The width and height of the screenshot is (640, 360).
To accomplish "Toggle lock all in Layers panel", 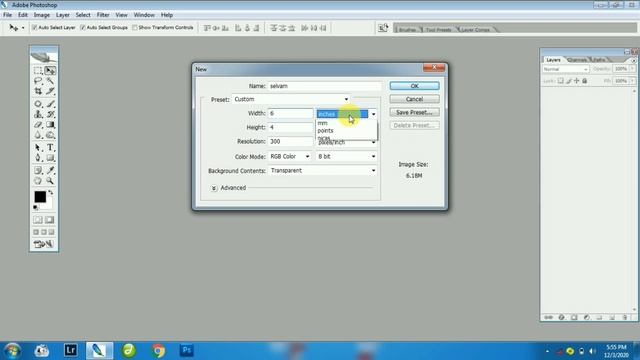I will click(584, 81).
